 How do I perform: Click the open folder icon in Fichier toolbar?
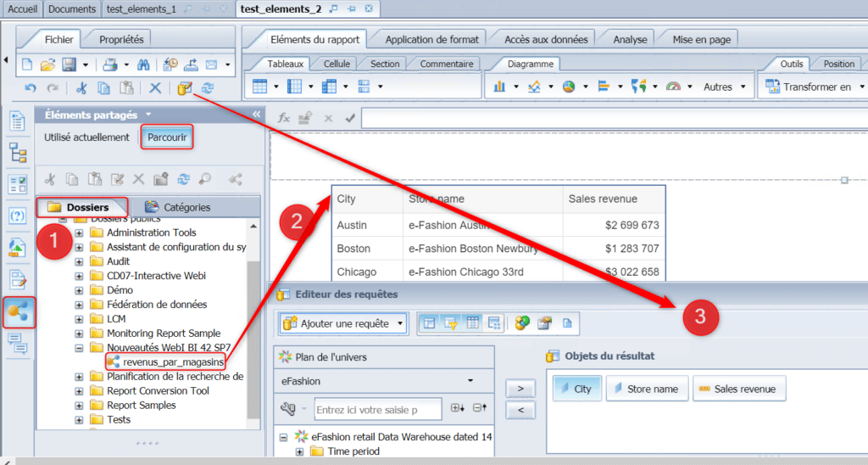(x=47, y=64)
